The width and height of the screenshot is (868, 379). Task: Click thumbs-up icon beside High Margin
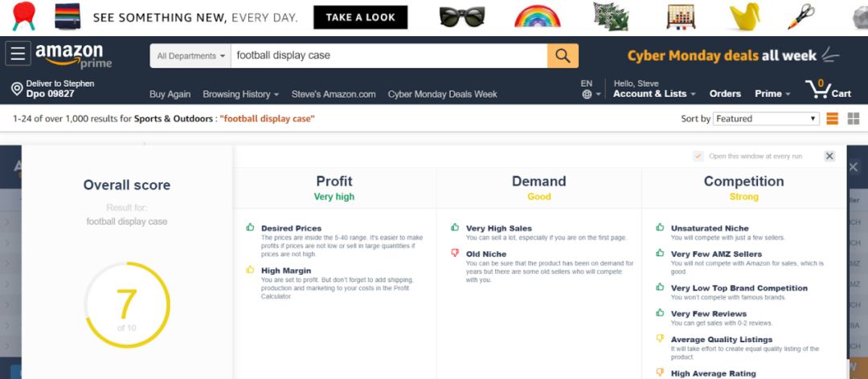pos(250,270)
